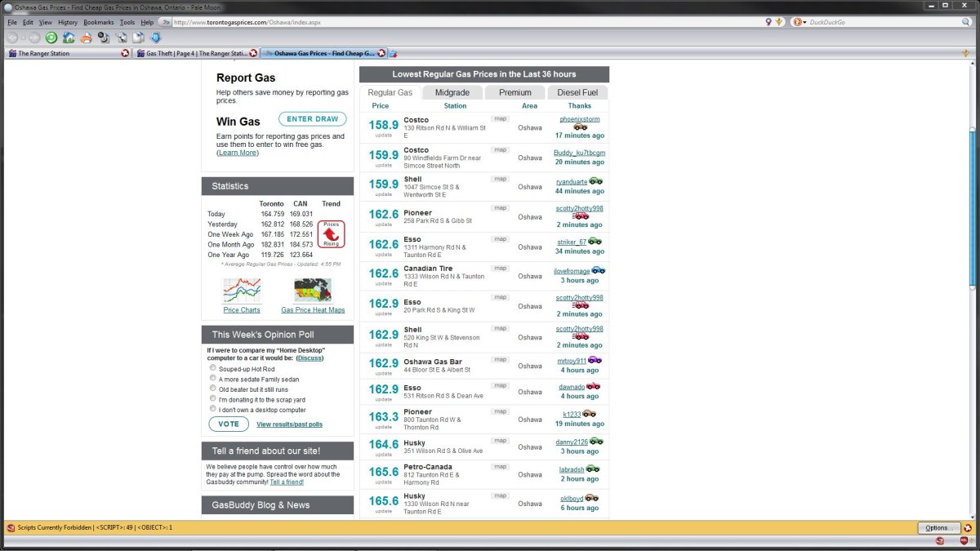Open the DuckDuckGo search engine dropdown
980x551 pixels.
tap(799, 22)
